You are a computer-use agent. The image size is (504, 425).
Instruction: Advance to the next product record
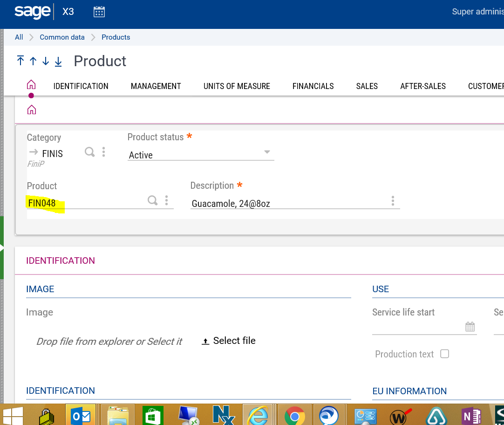45,61
